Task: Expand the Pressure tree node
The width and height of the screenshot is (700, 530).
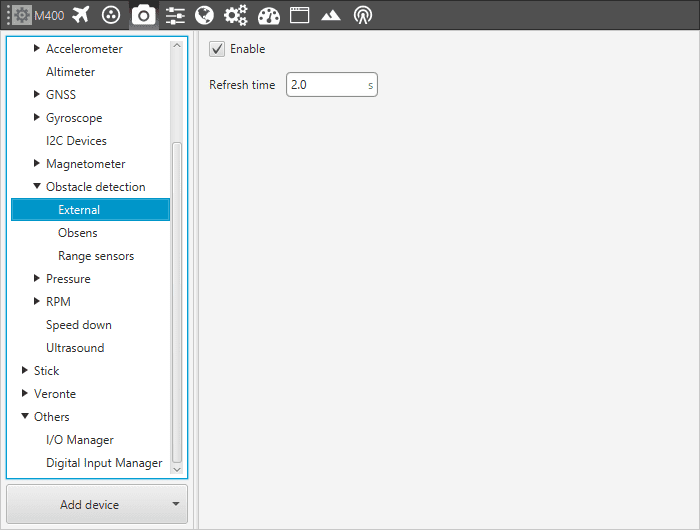Action: tap(37, 278)
